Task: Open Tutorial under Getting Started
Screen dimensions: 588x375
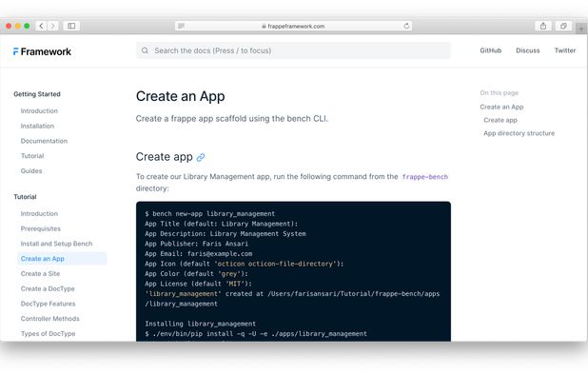Action: (x=32, y=156)
